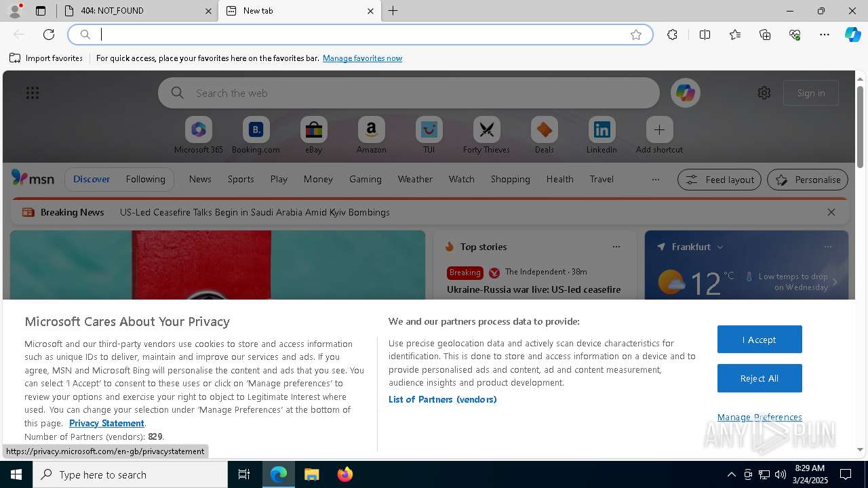Click the Sign in button

point(811,93)
